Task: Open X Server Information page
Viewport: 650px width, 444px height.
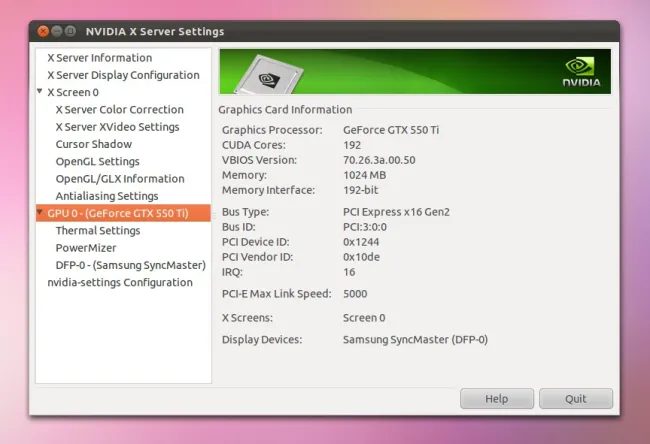Action: point(99,58)
